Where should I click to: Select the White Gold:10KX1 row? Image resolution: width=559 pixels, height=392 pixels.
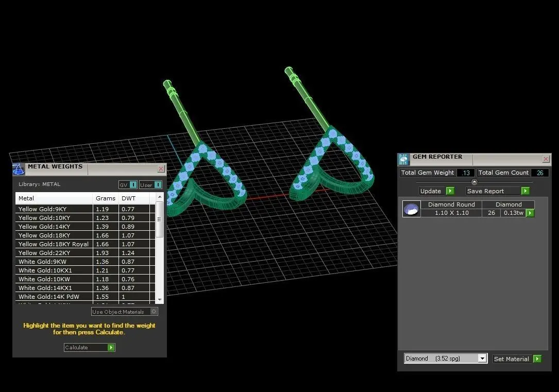coord(85,270)
